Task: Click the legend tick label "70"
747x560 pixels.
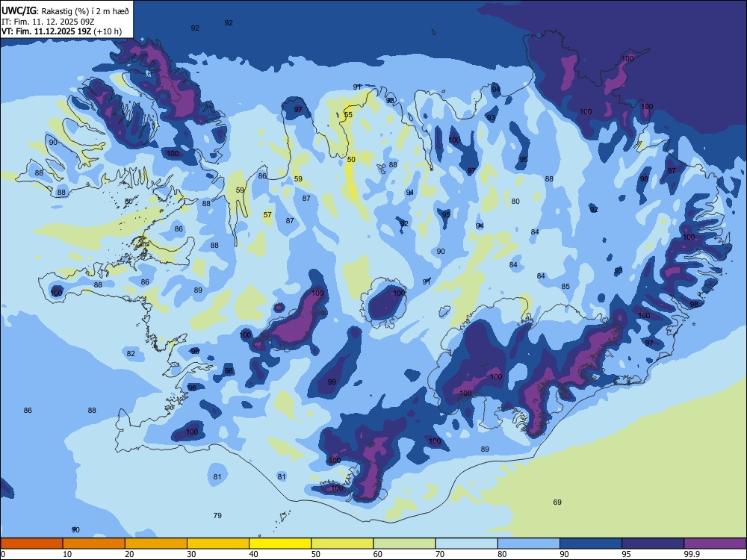Action: [440, 554]
